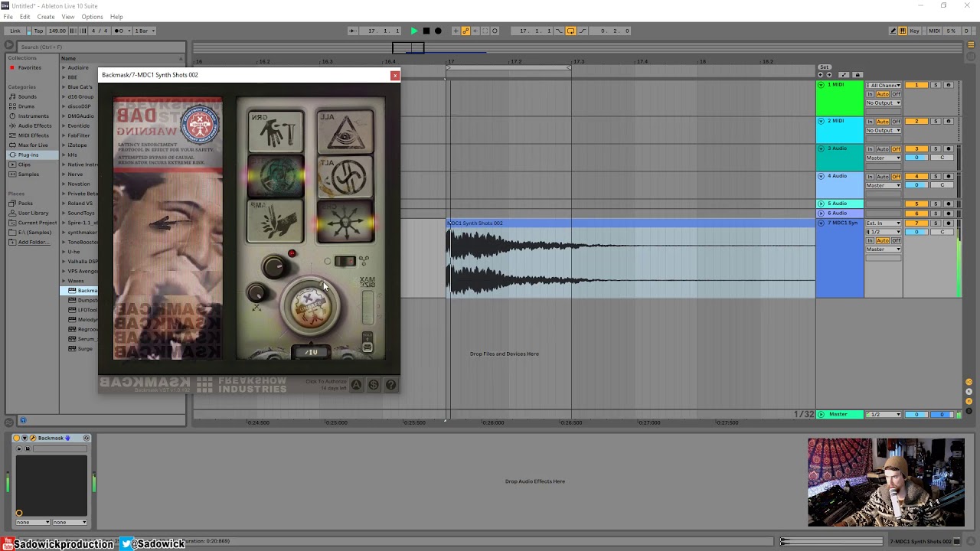Click the hand symbol pad in Backmask plugin

[x=276, y=132]
